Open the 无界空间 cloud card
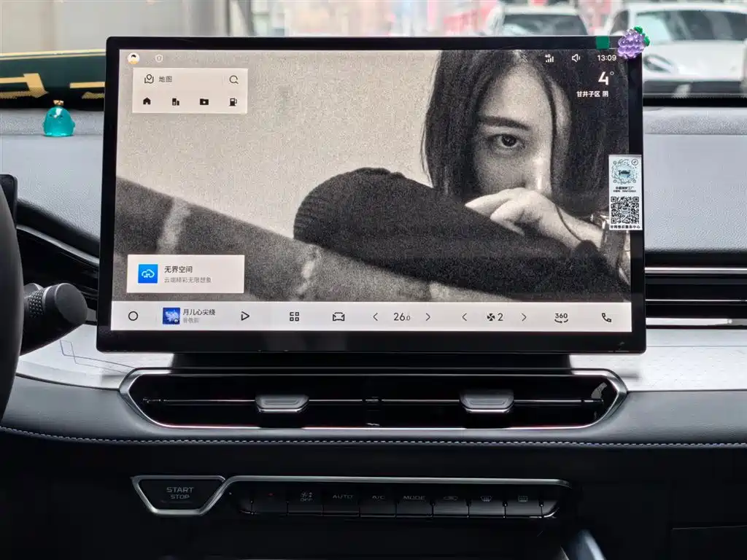 (x=185, y=274)
